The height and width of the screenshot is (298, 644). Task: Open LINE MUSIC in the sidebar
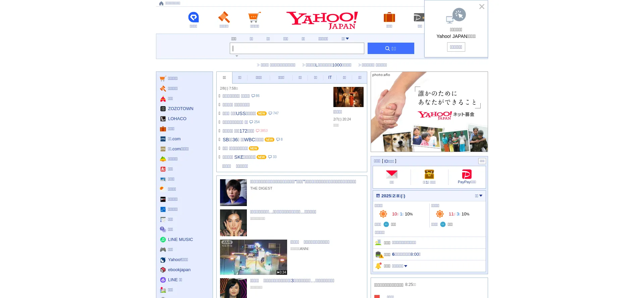[x=180, y=240]
